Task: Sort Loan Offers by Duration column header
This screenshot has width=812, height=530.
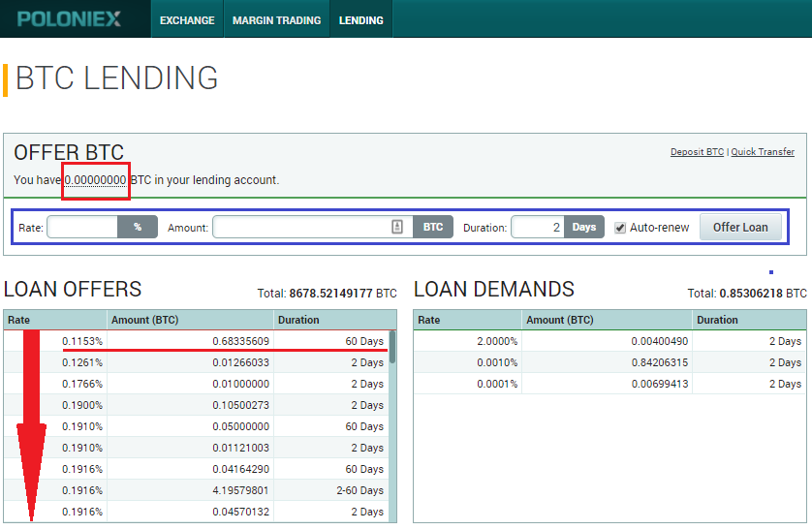Action: tap(332, 320)
